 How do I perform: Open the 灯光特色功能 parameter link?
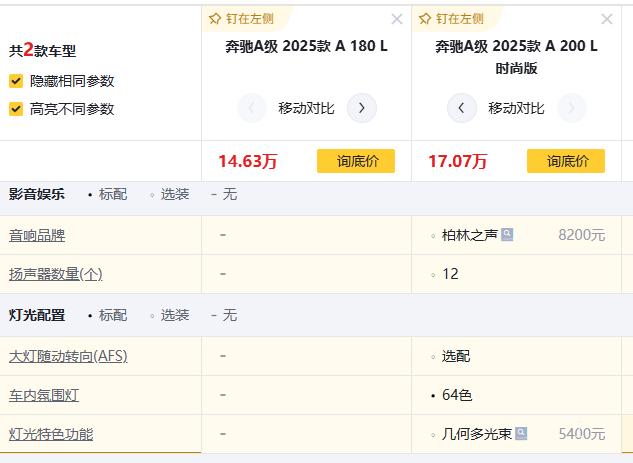[51, 434]
